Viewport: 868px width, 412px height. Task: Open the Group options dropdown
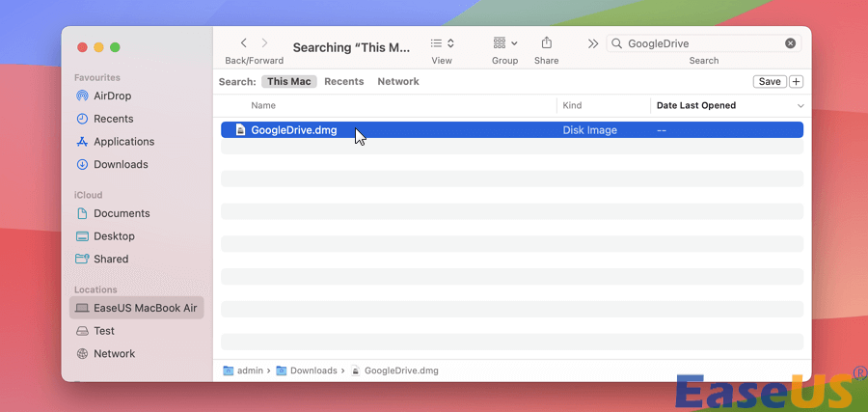(505, 43)
